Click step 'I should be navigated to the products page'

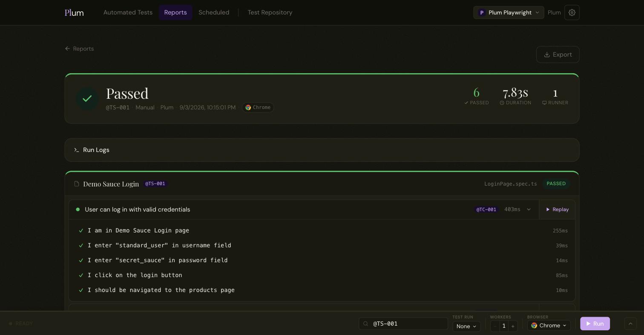click(x=161, y=290)
